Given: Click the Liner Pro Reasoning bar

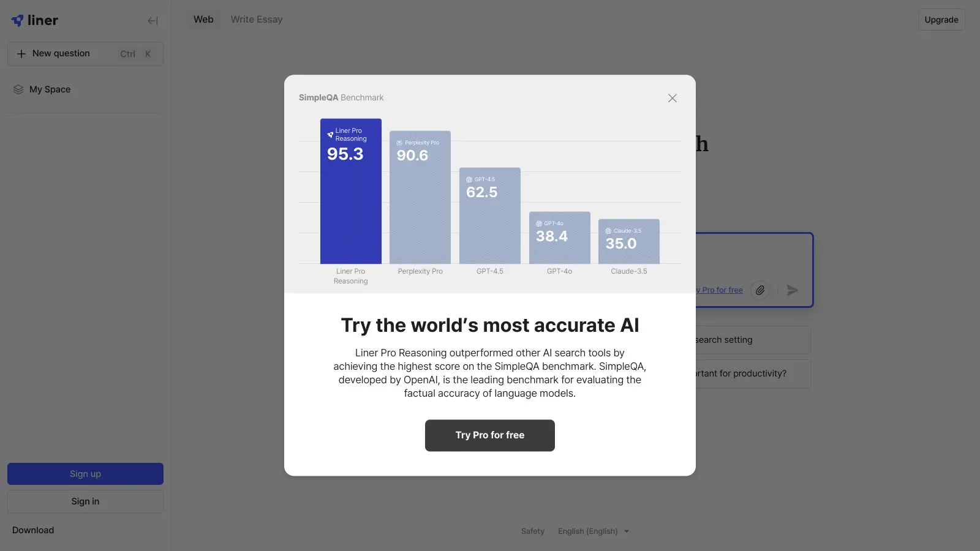Looking at the screenshot, I should [x=350, y=202].
